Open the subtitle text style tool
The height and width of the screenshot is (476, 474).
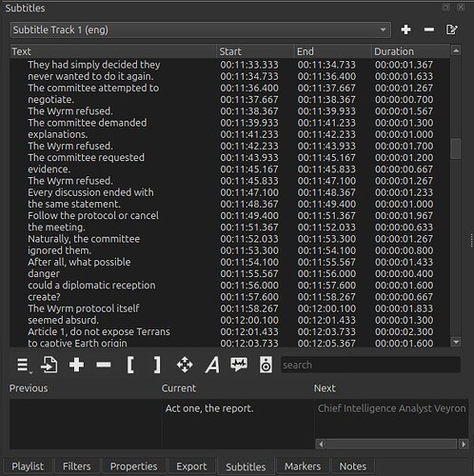click(x=212, y=365)
